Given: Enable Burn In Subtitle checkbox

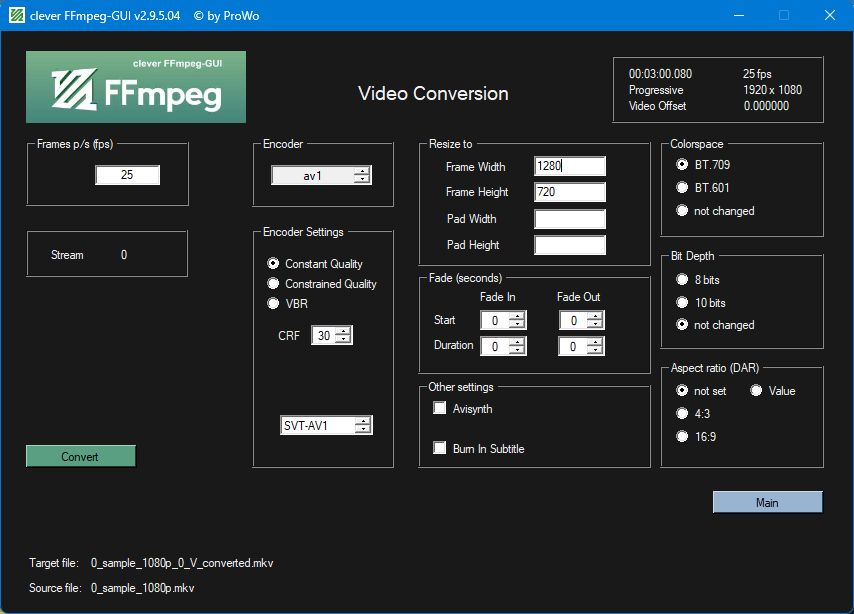Looking at the screenshot, I should pyautogui.click(x=440, y=448).
